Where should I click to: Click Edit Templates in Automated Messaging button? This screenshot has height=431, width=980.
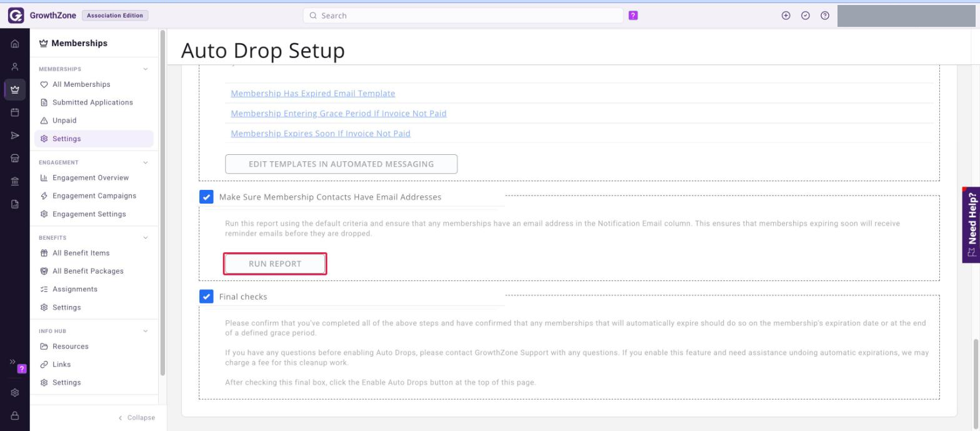pos(341,164)
